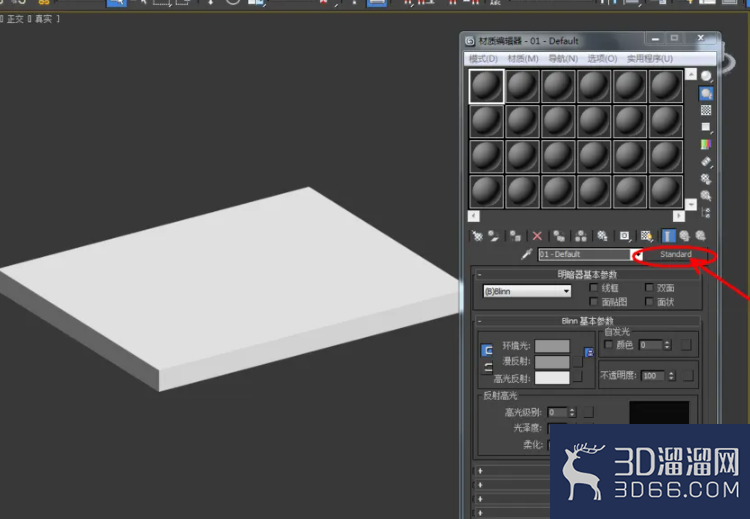Enable the 双面 checkbox

pos(649,287)
